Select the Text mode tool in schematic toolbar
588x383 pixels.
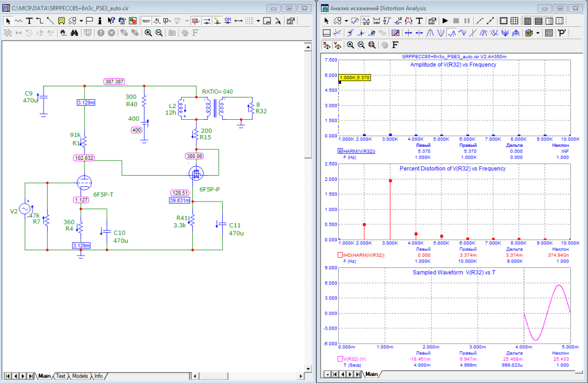click(x=29, y=20)
